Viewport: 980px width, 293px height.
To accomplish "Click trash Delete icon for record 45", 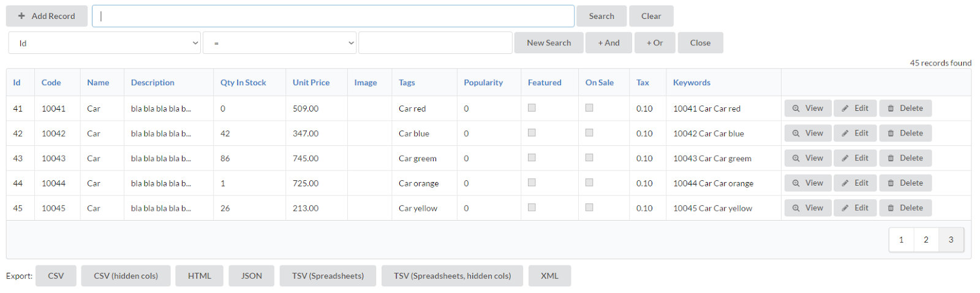I will point(891,208).
